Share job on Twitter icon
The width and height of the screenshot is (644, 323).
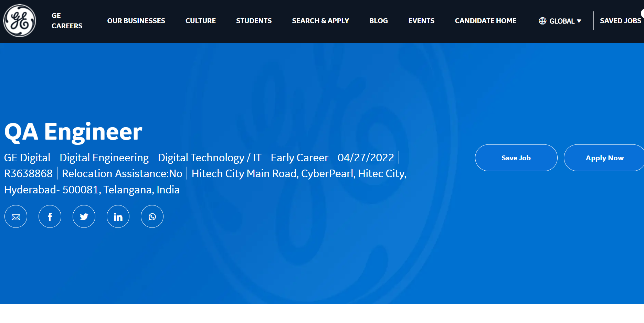tap(84, 216)
